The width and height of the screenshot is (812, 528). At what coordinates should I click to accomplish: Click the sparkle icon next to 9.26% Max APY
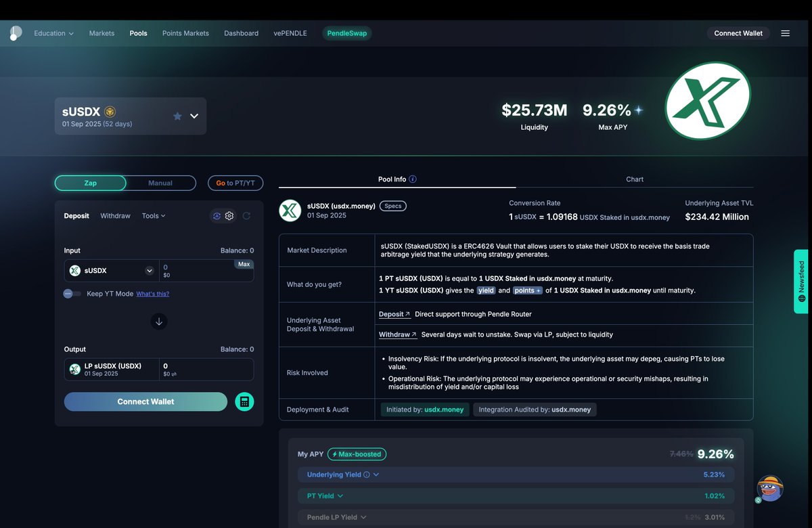(x=638, y=110)
